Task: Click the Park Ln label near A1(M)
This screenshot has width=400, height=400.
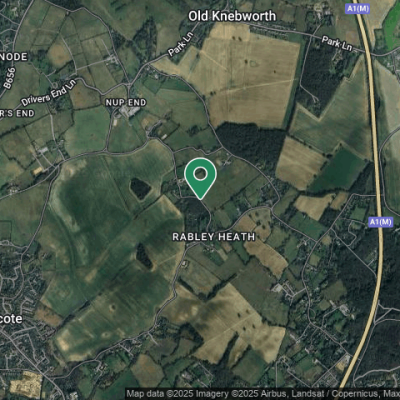Action: (x=337, y=44)
